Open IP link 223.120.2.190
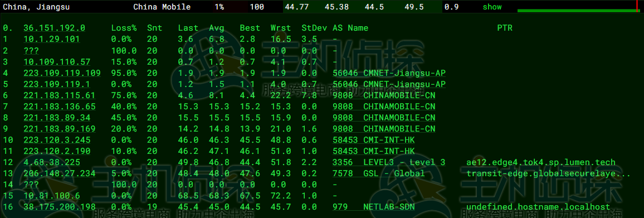The image size is (644, 218). tap(57, 151)
